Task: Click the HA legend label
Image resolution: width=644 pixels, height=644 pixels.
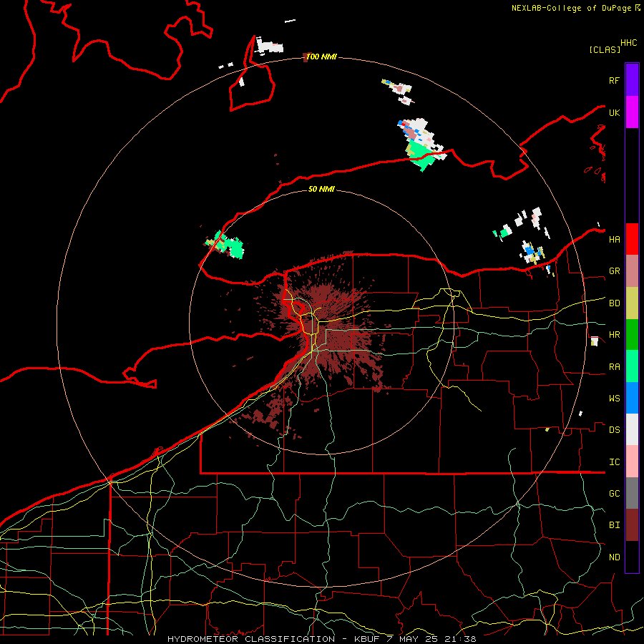Action: [614, 239]
